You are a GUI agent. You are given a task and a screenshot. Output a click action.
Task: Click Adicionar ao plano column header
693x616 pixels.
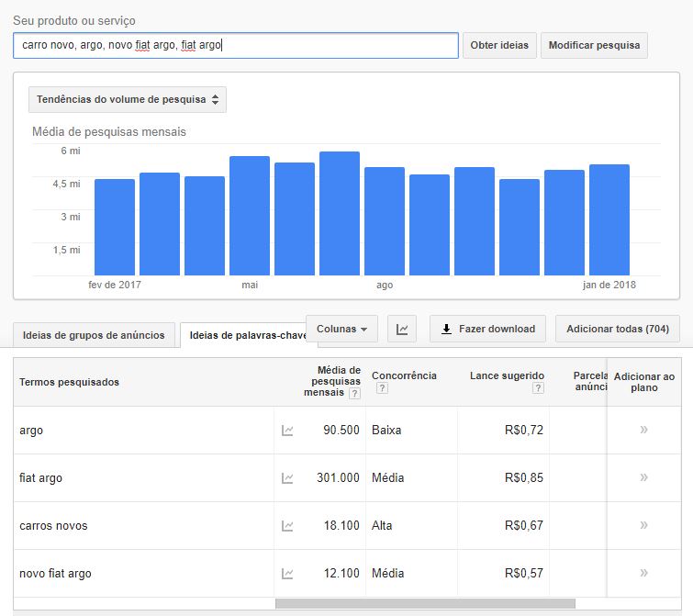tap(644, 382)
